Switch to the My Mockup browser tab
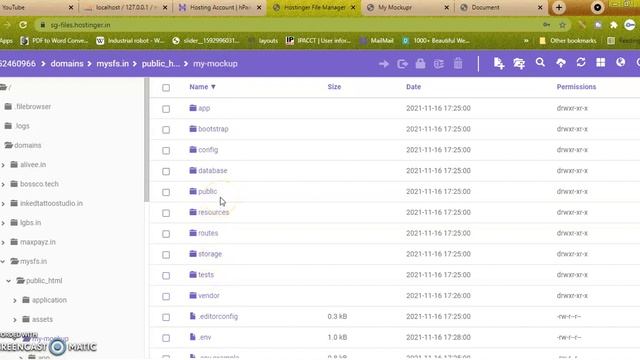The width and height of the screenshot is (640, 360). point(407,7)
